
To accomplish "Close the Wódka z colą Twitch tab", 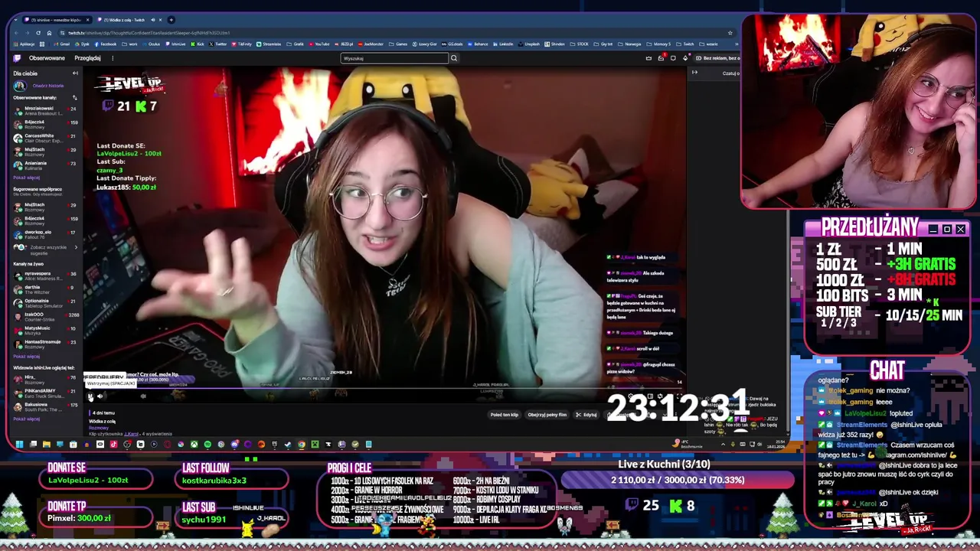I will [160, 19].
